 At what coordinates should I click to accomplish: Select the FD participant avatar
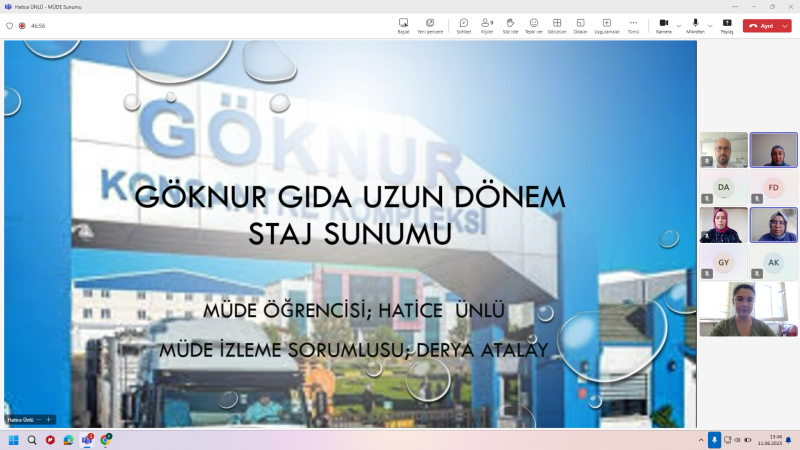click(x=773, y=187)
